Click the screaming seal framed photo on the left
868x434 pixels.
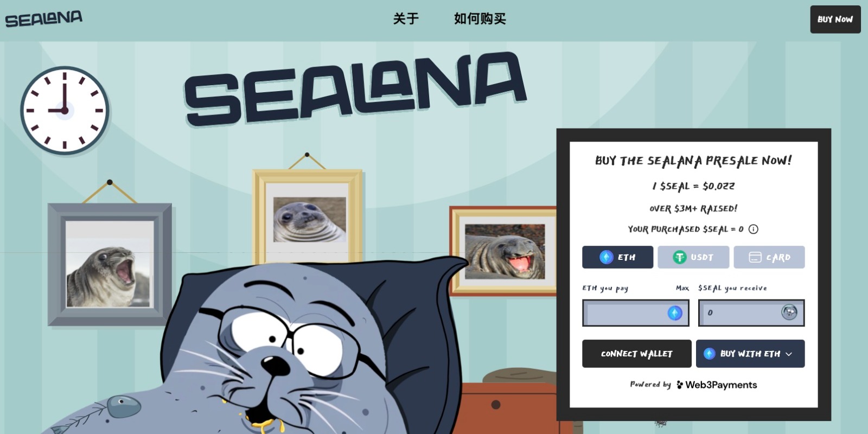(110, 264)
